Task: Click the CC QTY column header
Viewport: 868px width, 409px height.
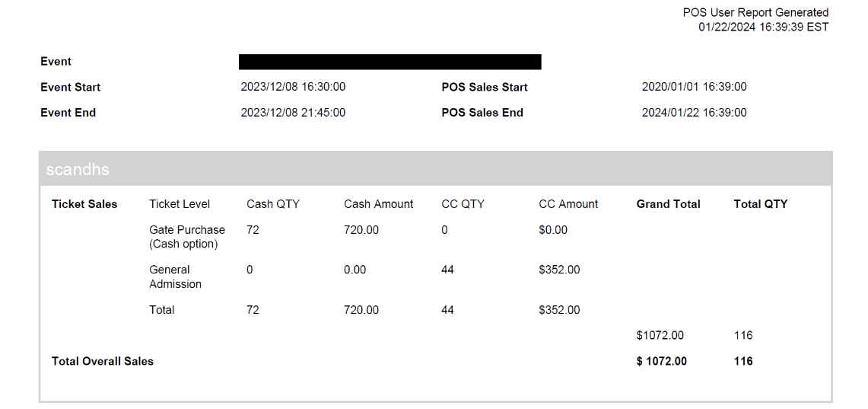Action: coord(463,204)
